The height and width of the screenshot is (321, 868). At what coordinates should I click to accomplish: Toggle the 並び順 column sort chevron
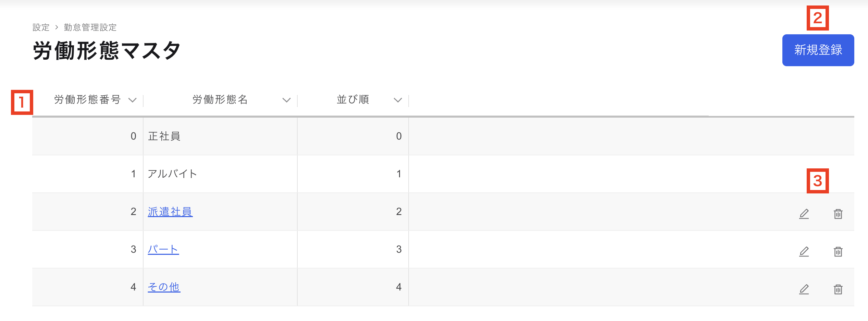[x=397, y=100]
